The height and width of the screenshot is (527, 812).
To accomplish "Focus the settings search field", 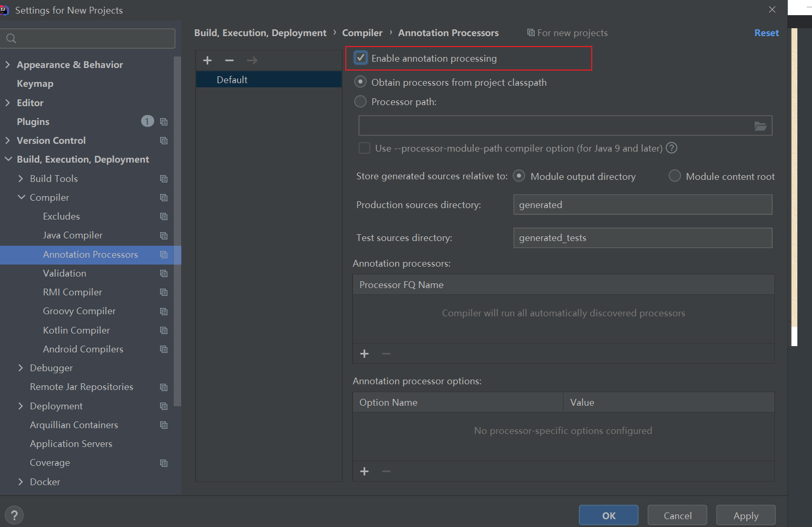I will tap(88, 38).
